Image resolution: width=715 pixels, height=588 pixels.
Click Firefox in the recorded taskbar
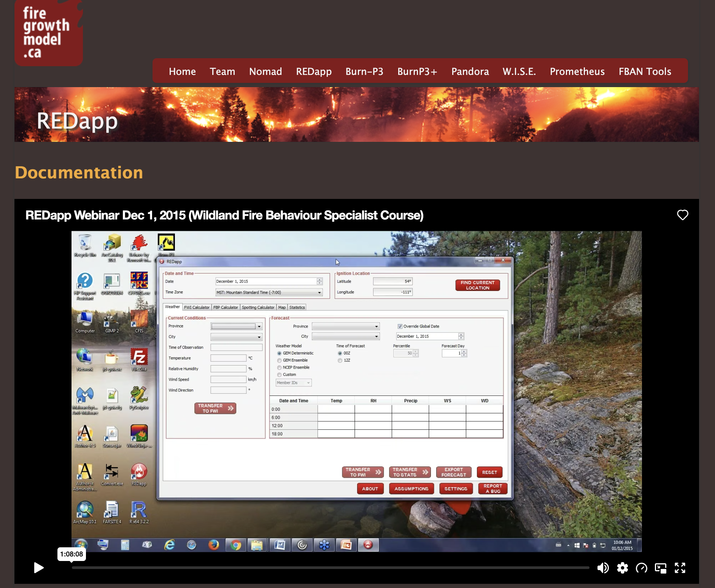[214, 545]
